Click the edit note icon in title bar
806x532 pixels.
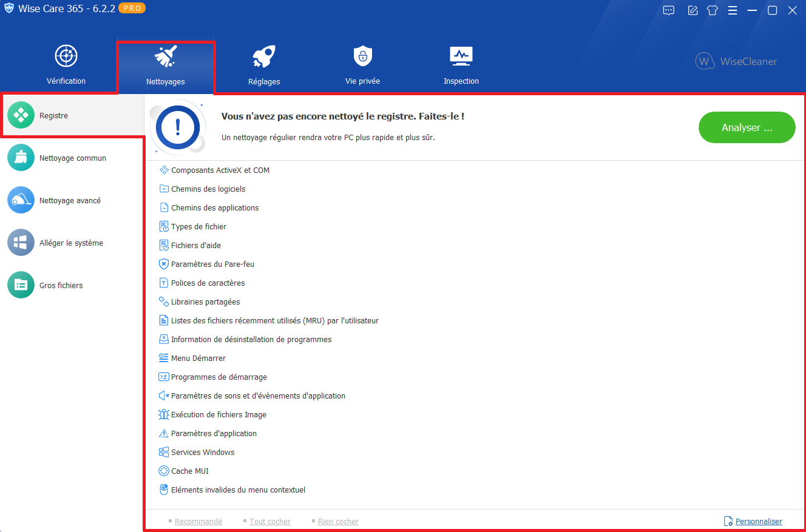coord(693,10)
